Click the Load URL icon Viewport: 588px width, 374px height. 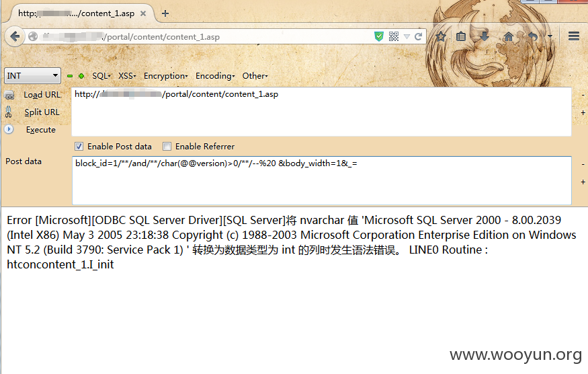[x=9, y=95]
